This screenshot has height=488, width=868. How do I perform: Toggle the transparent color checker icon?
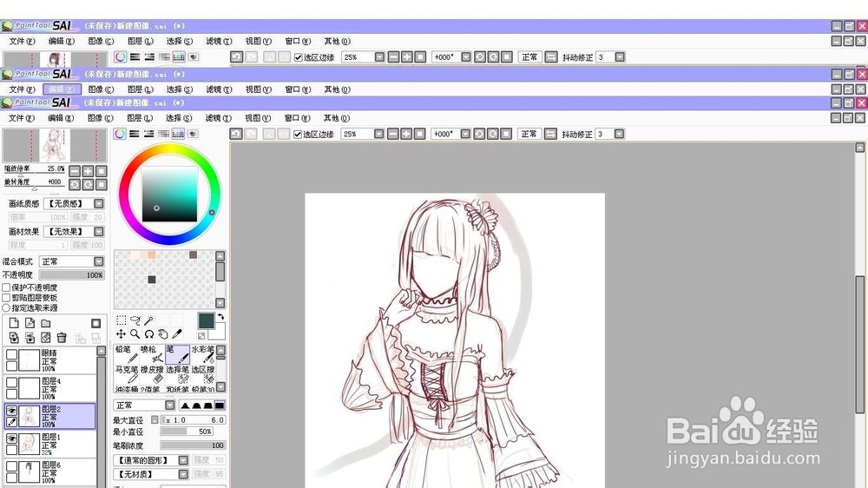point(201,336)
